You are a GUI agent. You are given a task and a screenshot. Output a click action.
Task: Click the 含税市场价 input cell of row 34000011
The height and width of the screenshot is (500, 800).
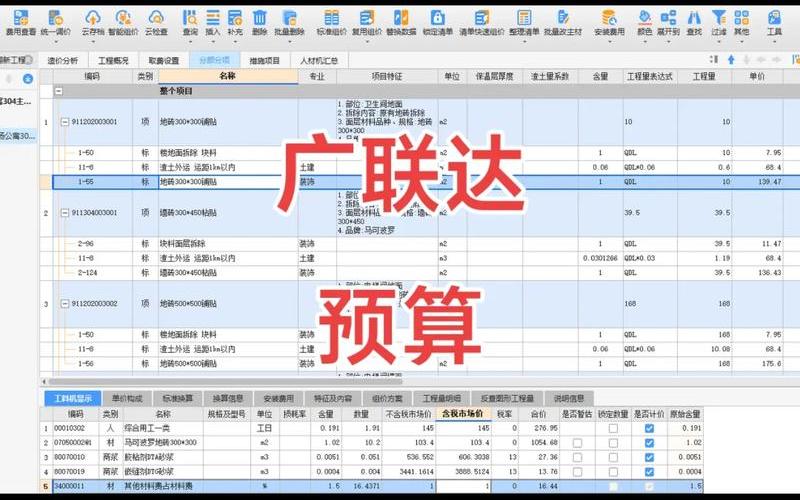point(463,486)
